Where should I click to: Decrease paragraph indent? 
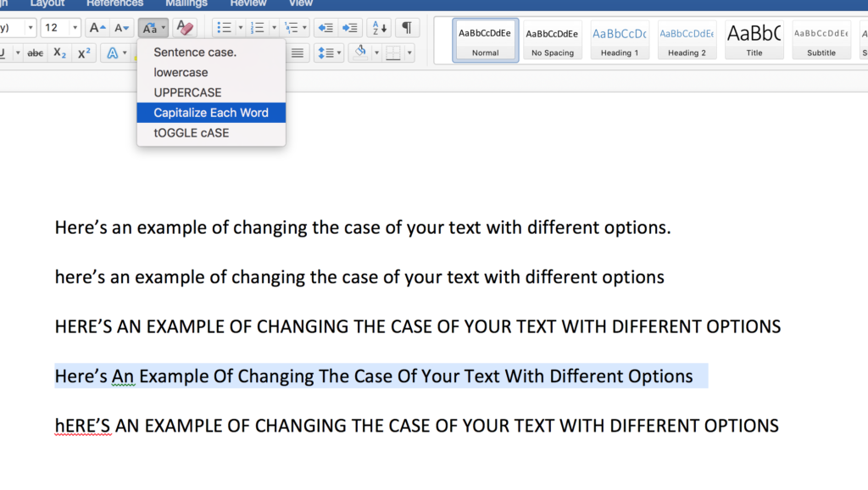click(325, 28)
